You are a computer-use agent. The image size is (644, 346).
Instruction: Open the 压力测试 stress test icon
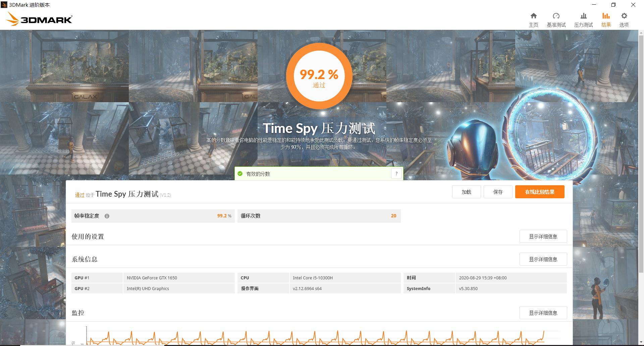tap(583, 19)
